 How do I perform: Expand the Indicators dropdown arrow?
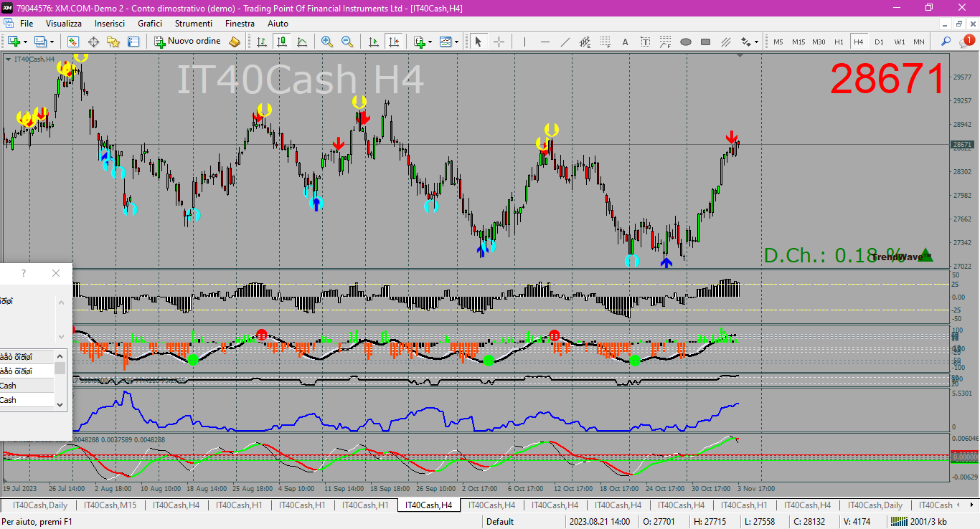pos(430,42)
